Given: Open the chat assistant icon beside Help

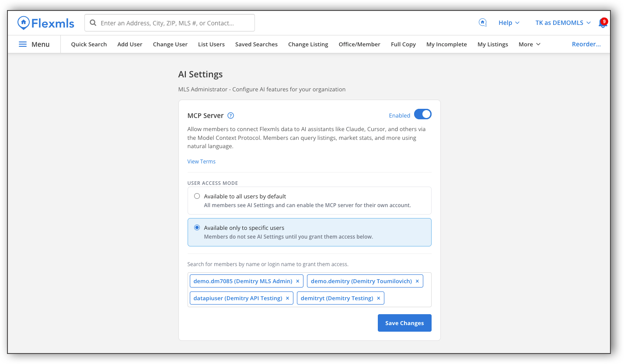Looking at the screenshot, I should tap(482, 23).
